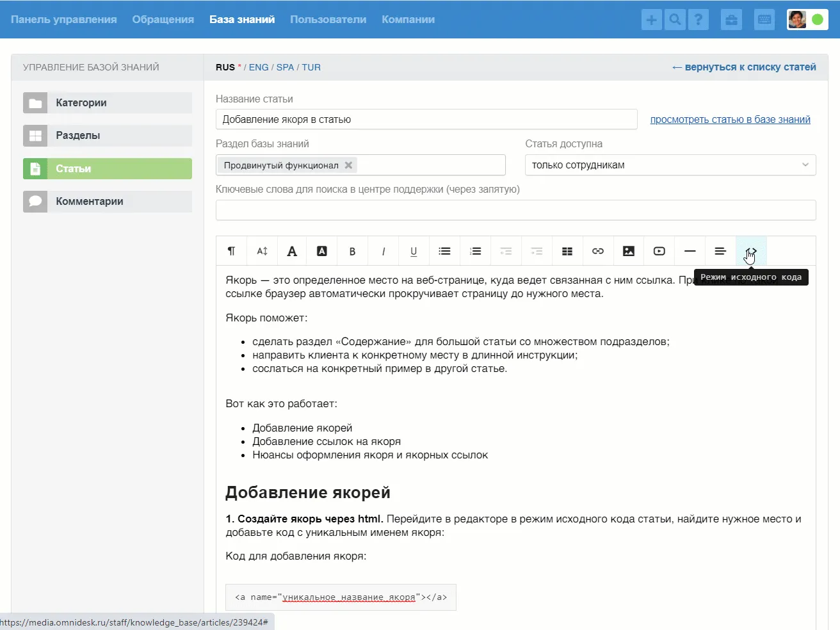Insert an unordered bullet list
This screenshot has width=840, height=630.
click(x=444, y=251)
